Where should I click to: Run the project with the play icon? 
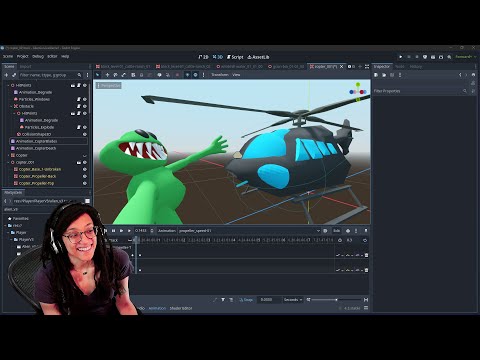tap(401, 57)
